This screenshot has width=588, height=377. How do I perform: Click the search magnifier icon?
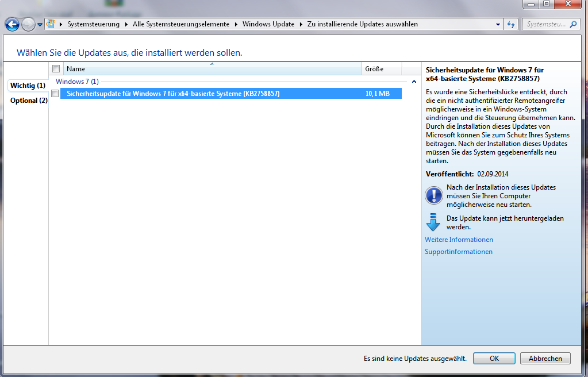[573, 24]
